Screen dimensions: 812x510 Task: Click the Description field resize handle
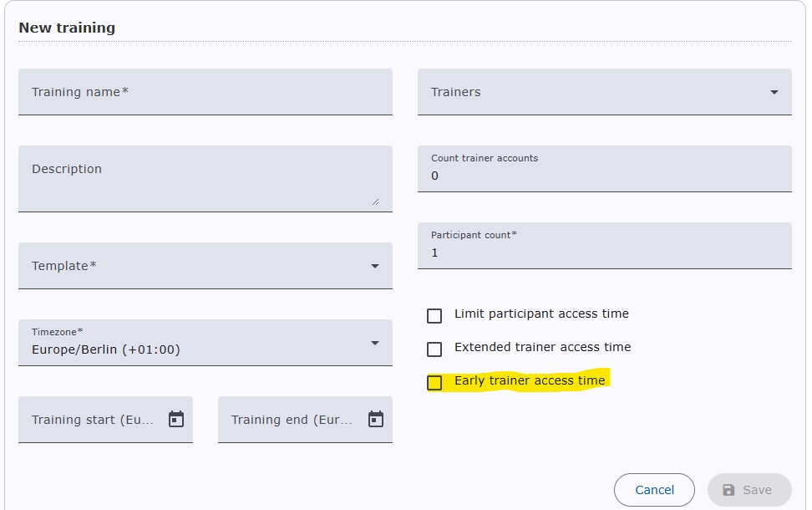coord(374,201)
